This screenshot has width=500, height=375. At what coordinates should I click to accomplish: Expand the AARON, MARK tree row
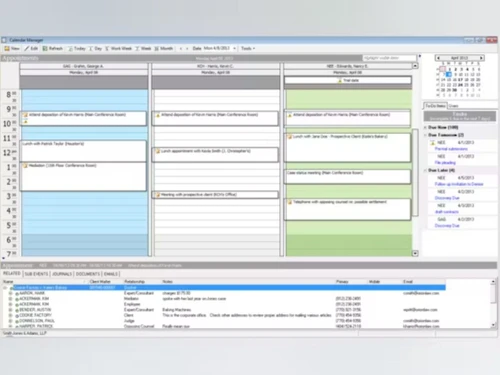click(10, 293)
